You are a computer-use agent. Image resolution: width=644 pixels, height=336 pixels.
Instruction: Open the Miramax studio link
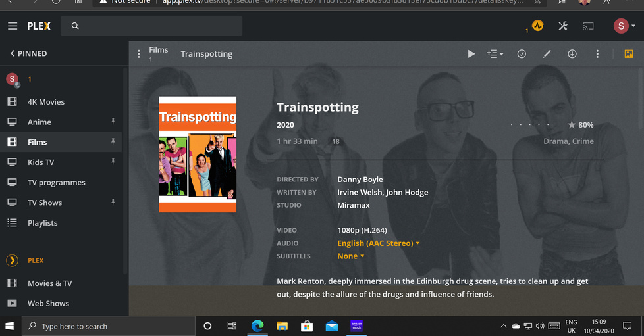click(x=353, y=205)
